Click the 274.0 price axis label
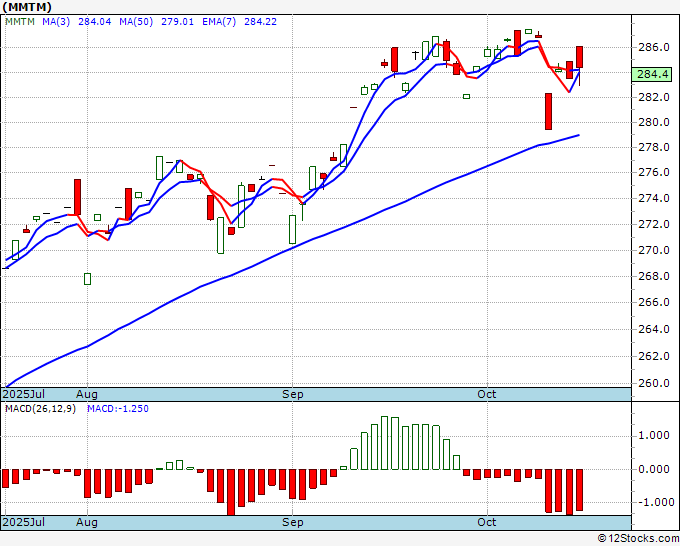This screenshot has height=546, width=680. tap(654, 199)
